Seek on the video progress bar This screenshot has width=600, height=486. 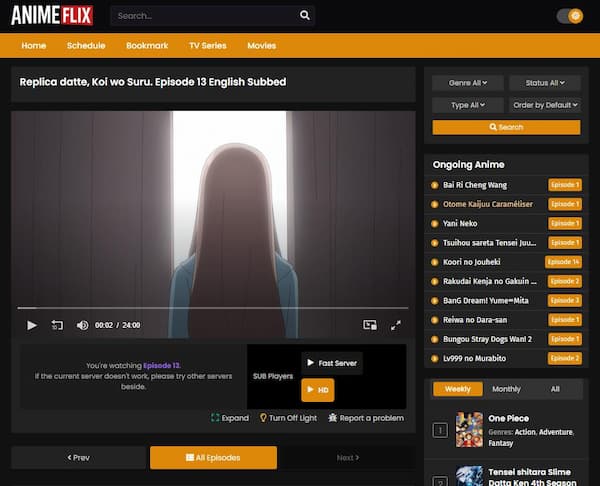[x=213, y=308]
